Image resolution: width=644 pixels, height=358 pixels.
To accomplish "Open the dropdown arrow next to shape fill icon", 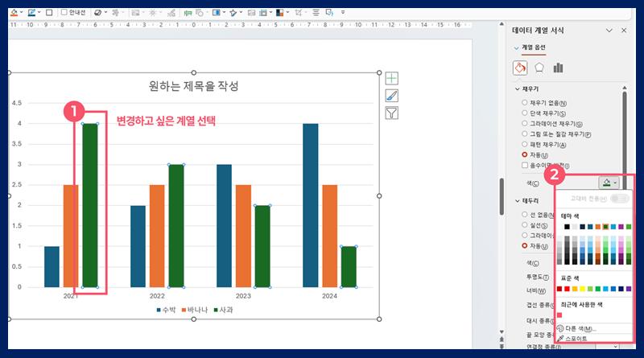I will (22, 12).
